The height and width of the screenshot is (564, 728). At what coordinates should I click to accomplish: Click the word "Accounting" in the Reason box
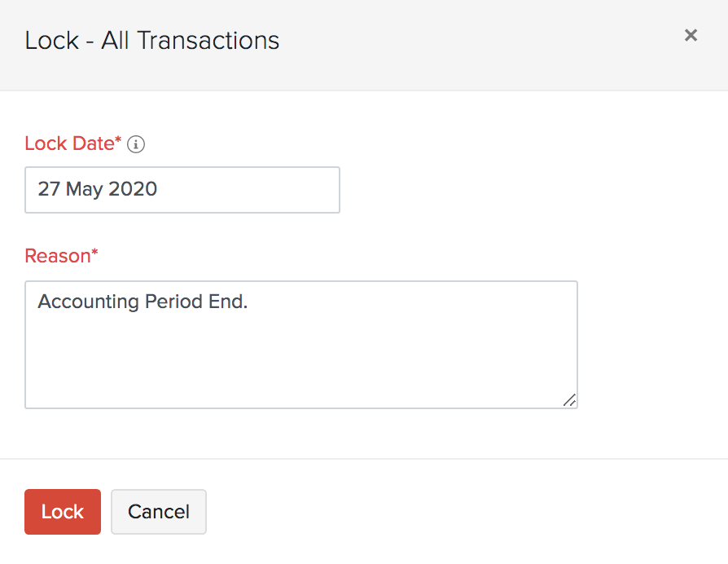click(88, 302)
